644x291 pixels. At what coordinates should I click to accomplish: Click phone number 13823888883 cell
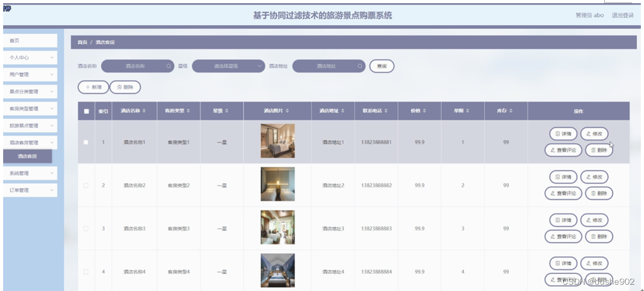pyautogui.click(x=376, y=229)
